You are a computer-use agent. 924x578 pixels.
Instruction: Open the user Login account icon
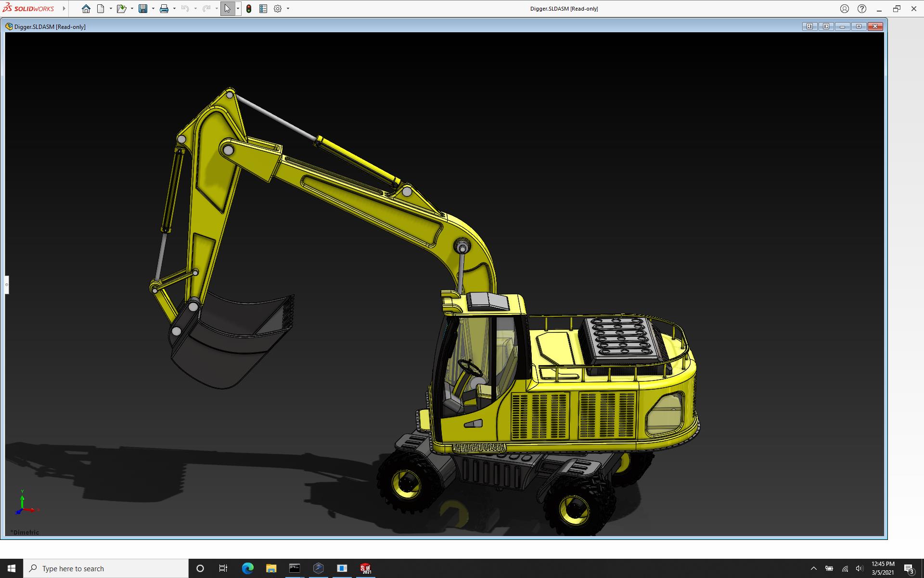tap(845, 9)
